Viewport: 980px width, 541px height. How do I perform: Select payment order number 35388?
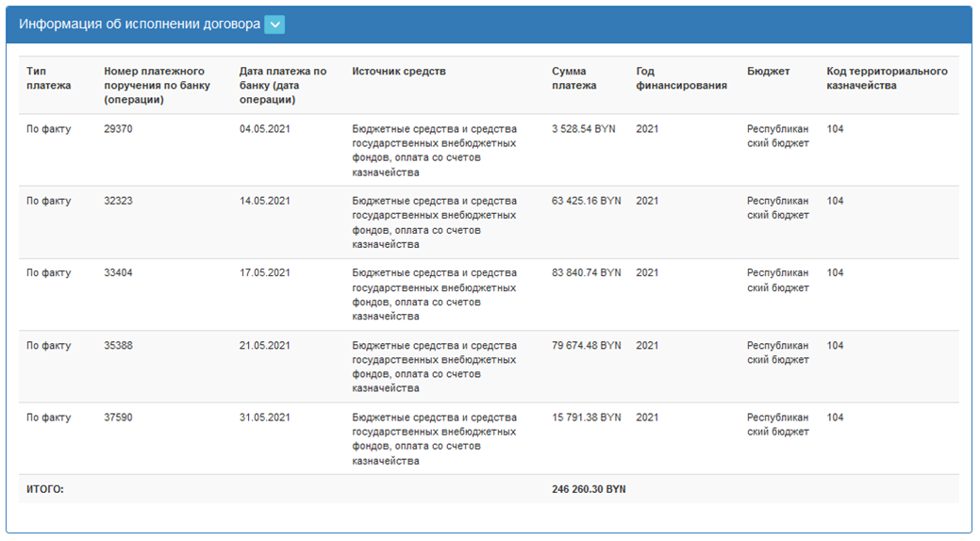[x=118, y=346]
